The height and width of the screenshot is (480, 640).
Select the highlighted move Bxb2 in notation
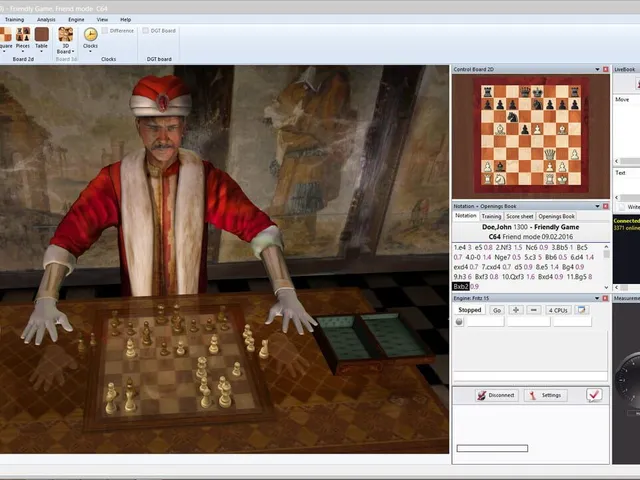click(461, 287)
